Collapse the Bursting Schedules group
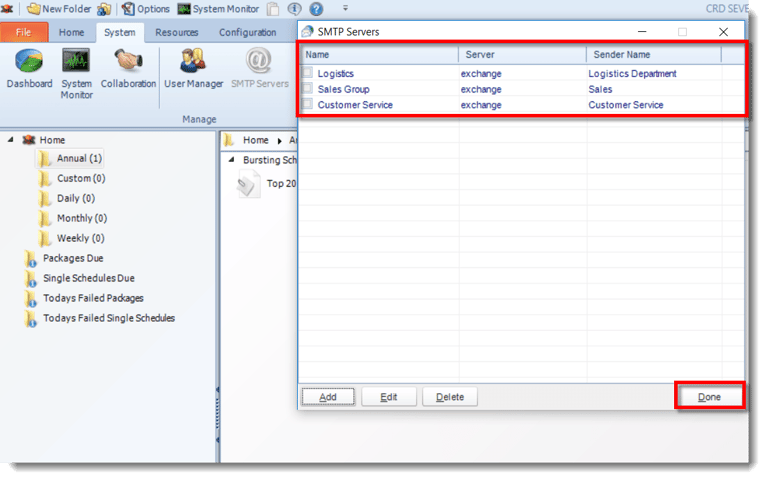 pos(232,160)
